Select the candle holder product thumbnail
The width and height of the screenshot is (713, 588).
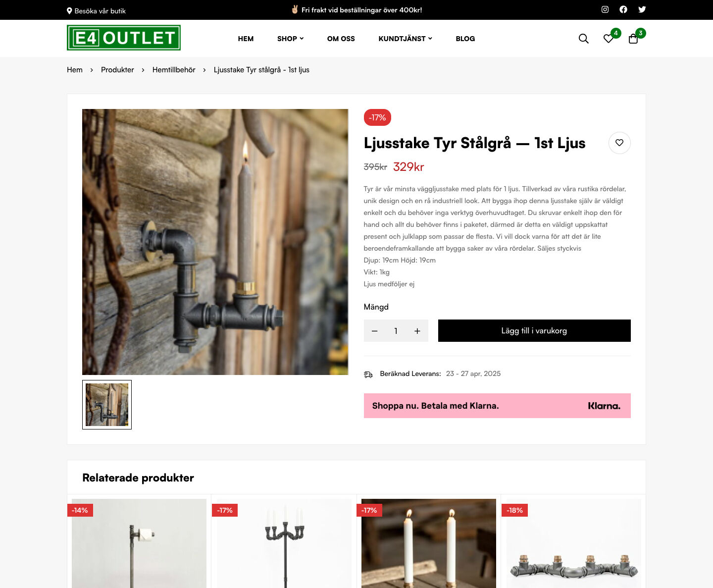pyautogui.click(x=107, y=405)
